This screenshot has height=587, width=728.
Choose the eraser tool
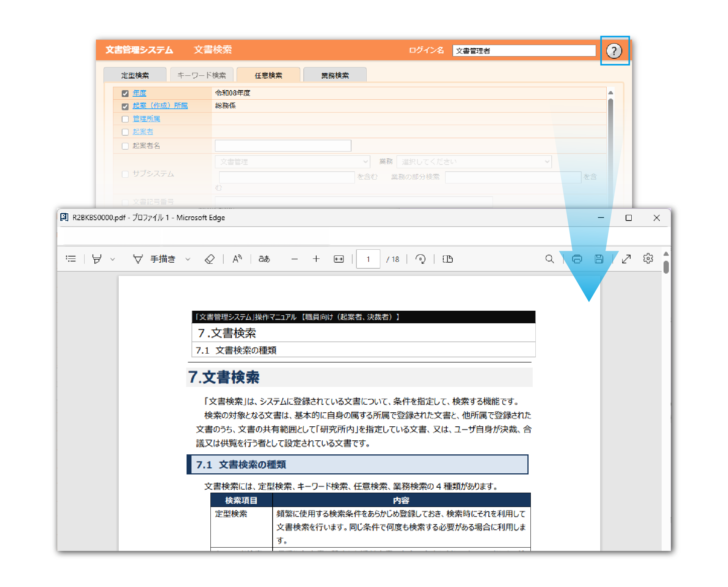(x=210, y=259)
